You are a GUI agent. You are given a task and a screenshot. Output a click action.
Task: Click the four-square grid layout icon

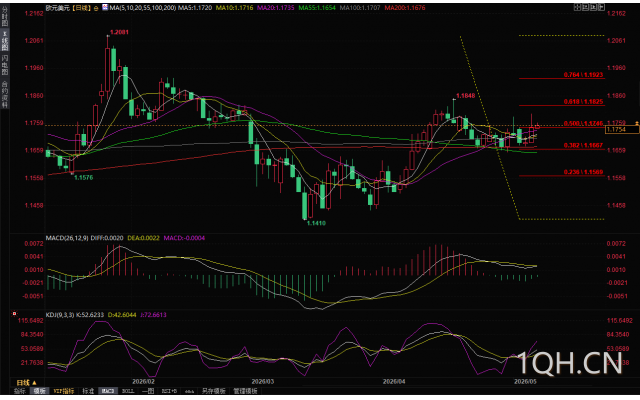(x=578, y=7)
